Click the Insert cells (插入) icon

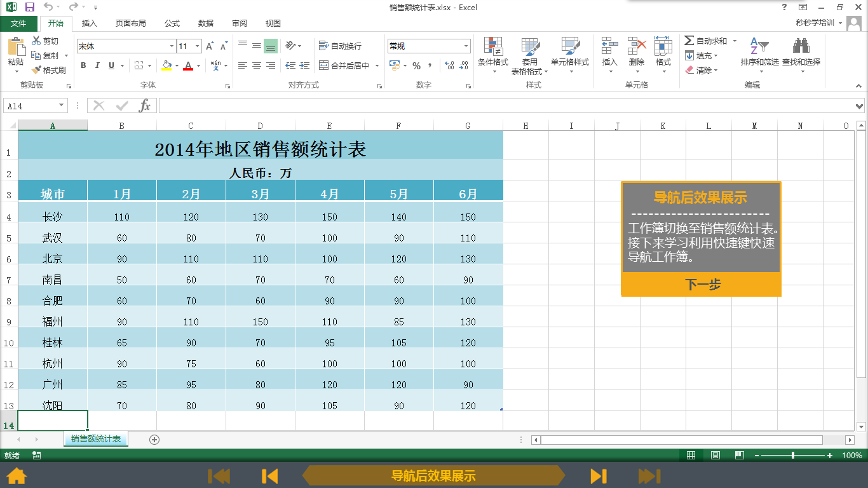[x=610, y=46]
